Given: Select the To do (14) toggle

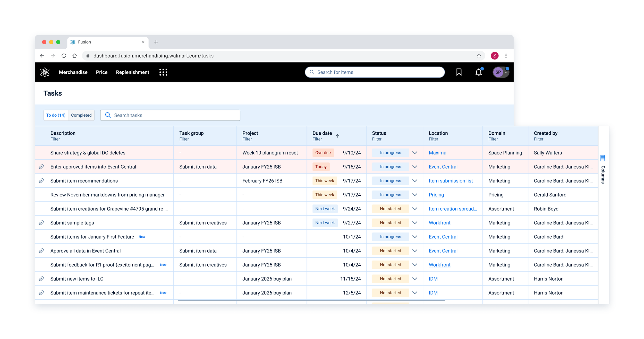Looking at the screenshot, I should [56, 115].
